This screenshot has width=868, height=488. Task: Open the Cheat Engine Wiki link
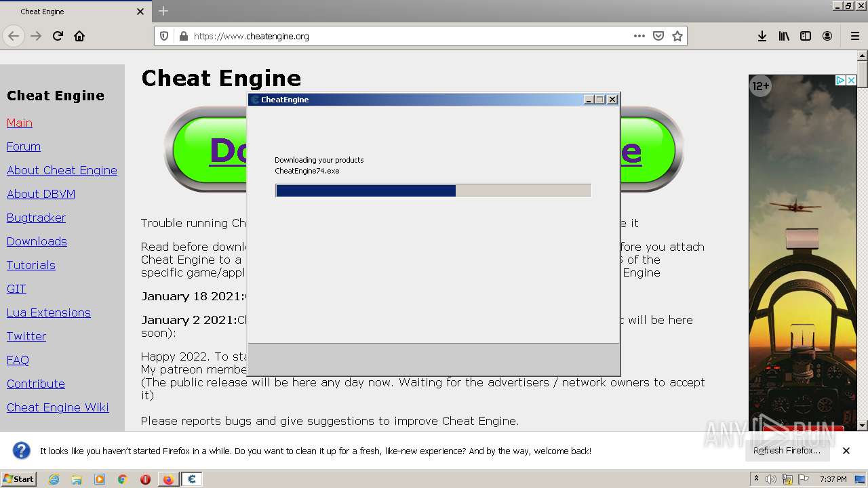(x=58, y=407)
